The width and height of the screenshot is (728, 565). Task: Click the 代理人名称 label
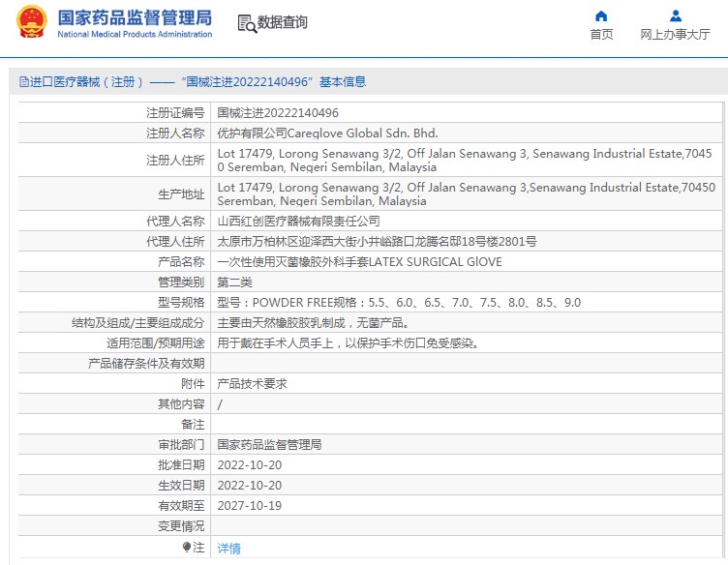pyautogui.click(x=175, y=222)
